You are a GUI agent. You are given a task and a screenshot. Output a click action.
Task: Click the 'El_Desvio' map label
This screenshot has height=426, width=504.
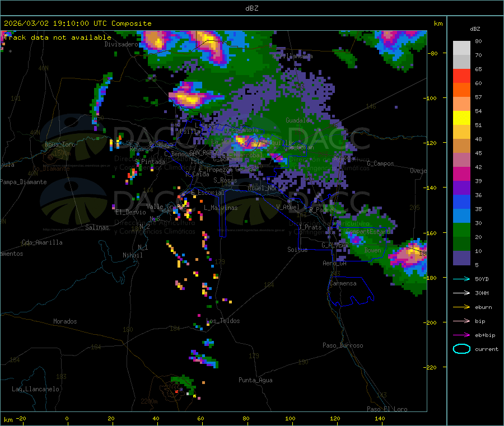point(130,212)
